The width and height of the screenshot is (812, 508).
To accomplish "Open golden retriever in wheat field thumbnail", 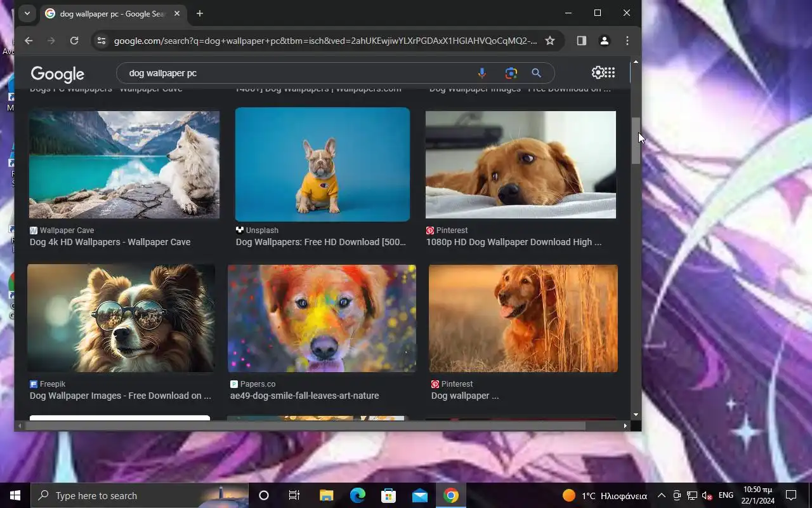I will (523, 318).
